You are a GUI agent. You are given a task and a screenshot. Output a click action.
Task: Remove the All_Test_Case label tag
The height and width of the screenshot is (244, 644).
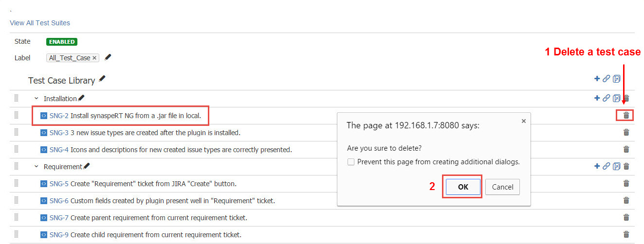click(x=94, y=58)
